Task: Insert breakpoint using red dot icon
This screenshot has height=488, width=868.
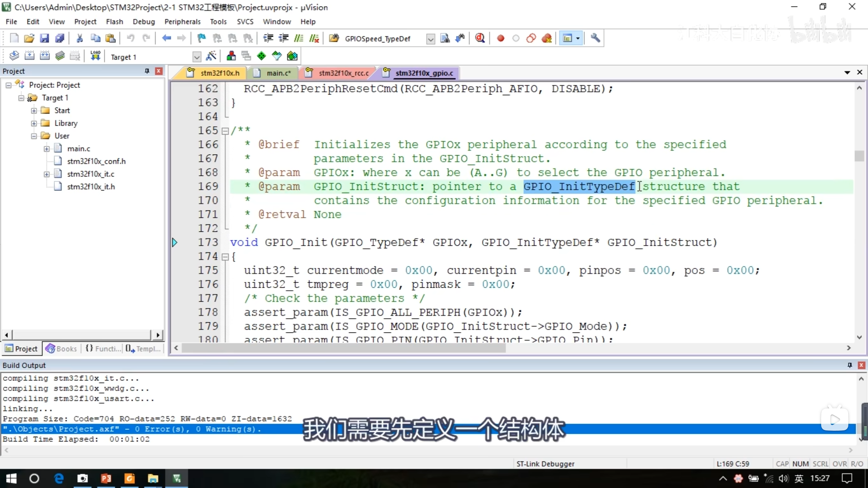Action: coord(500,38)
